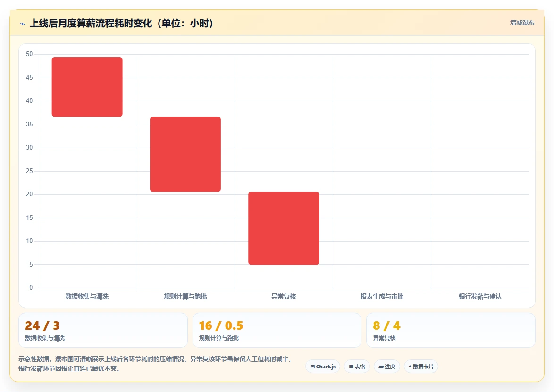The width and height of the screenshot is (554, 392).
Task: Click the x-axis label 规则计算与跑批
Action: 185,296
